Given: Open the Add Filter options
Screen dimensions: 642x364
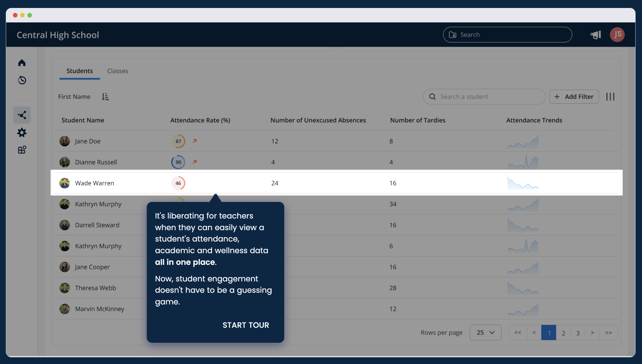Looking at the screenshot, I should click(574, 96).
